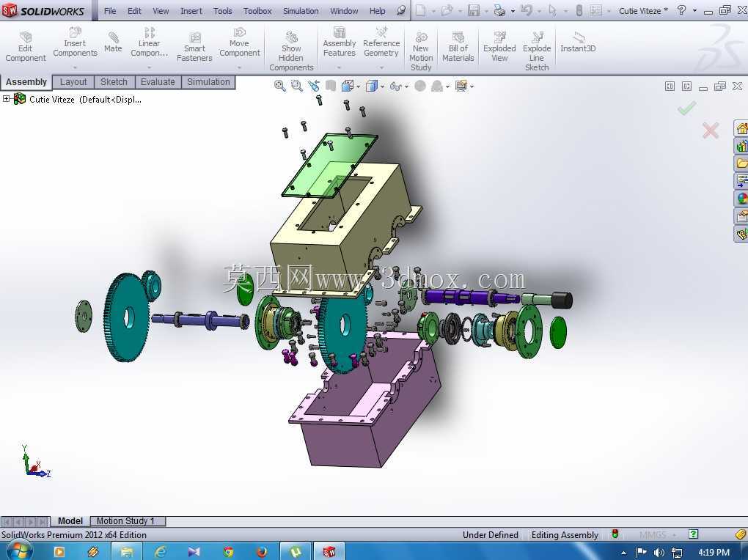Screen dimensions: 748x560
Task: Click the Edit Appearance sphere icon
Action: [420, 86]
